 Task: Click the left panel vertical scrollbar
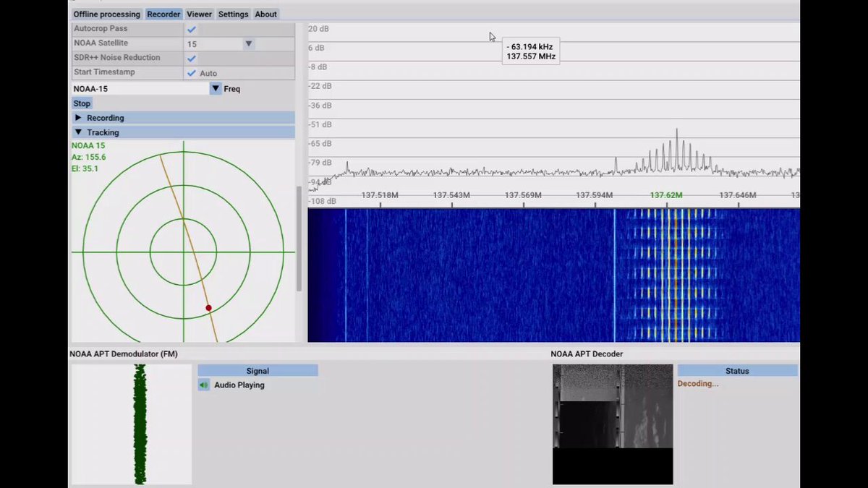(299, 239)
